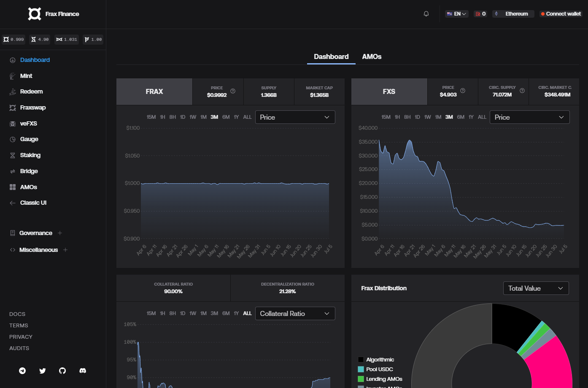Image resolution: width=588 pixels, height=388 pixels.
Task: Select 6M range on FRAX chart
Action: point(226,117)
